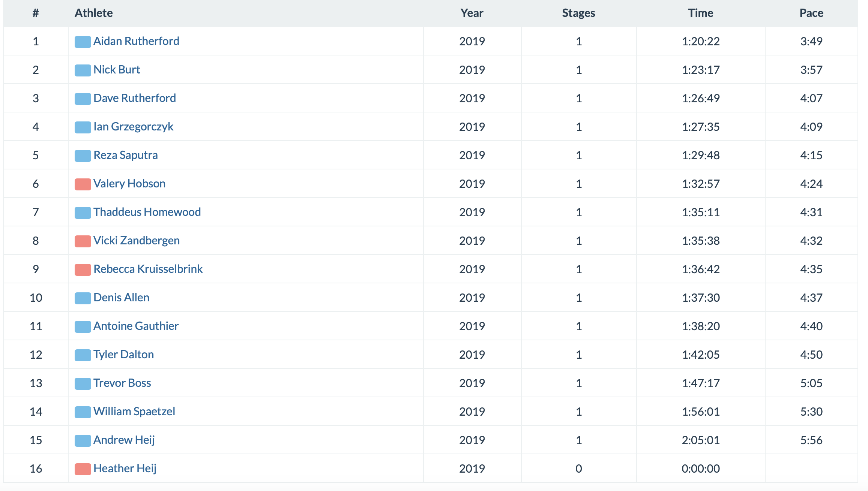Image resolution: width=868 pixels, height=491 pixels.
Task: Click the blue badge next to Tyler Dalton
Action: click(x=83, y=355)
